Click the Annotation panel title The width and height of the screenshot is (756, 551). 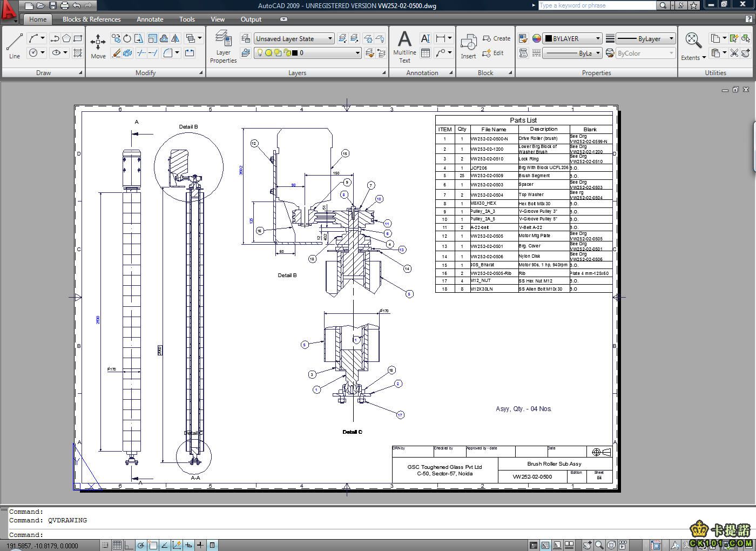[422, 72]
